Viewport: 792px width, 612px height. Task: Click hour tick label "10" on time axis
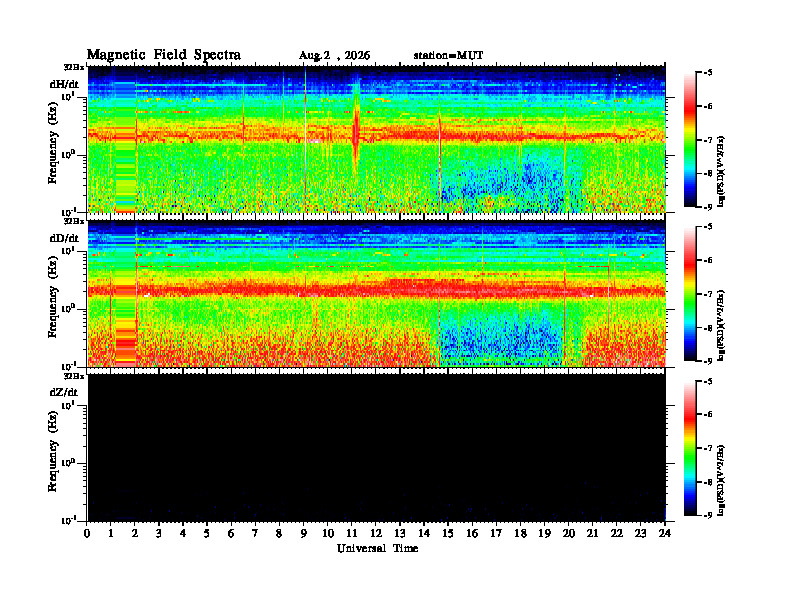coord(328,534)
